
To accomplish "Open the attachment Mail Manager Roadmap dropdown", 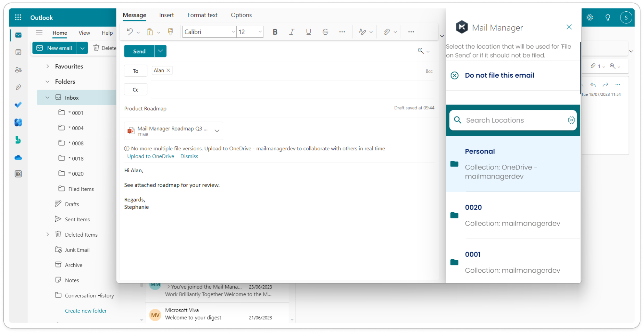I will point(217,131).
